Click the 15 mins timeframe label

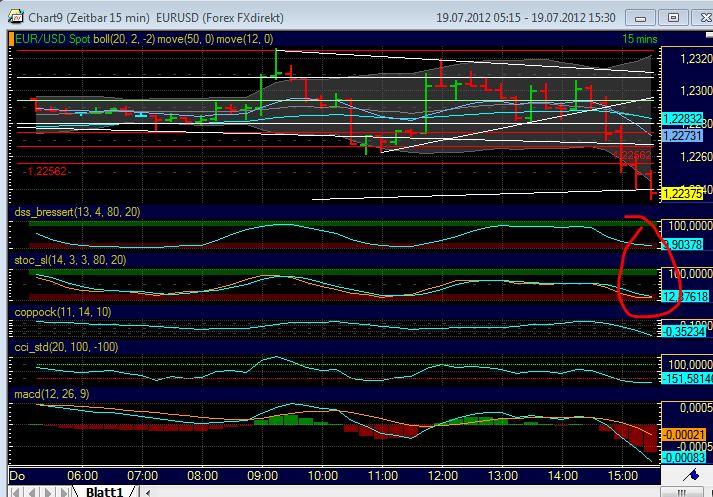point(639,39)
